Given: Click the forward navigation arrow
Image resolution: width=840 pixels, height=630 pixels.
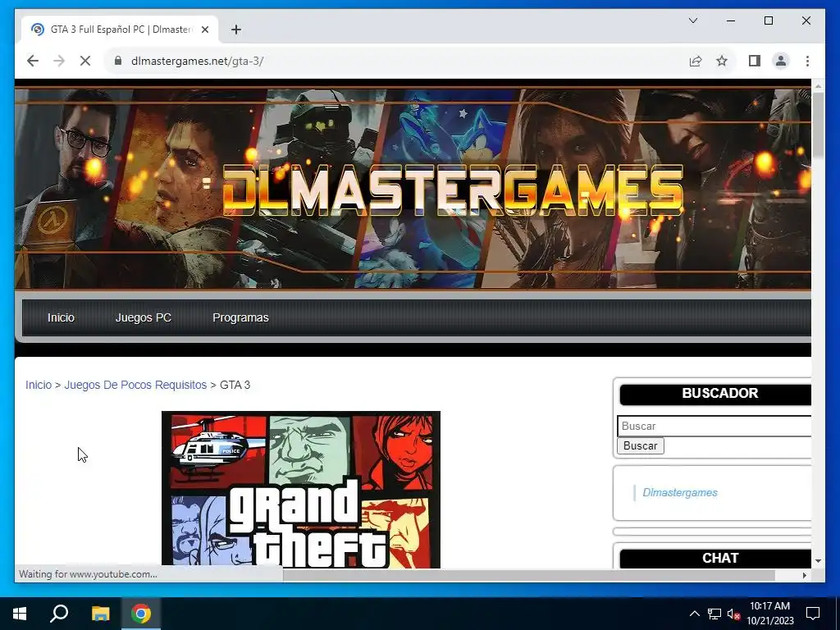Looking at the screenshot, I should [x=59, y=61].
